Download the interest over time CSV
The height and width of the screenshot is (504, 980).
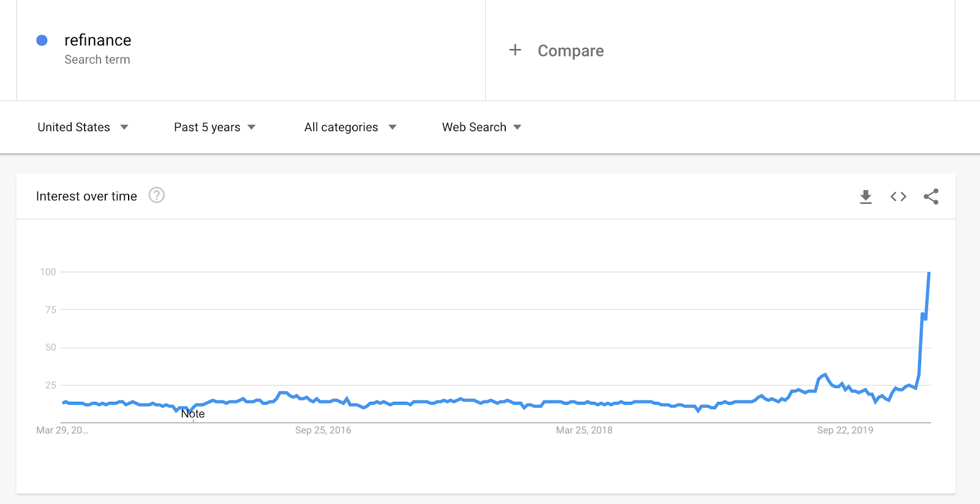coord(865,197)
